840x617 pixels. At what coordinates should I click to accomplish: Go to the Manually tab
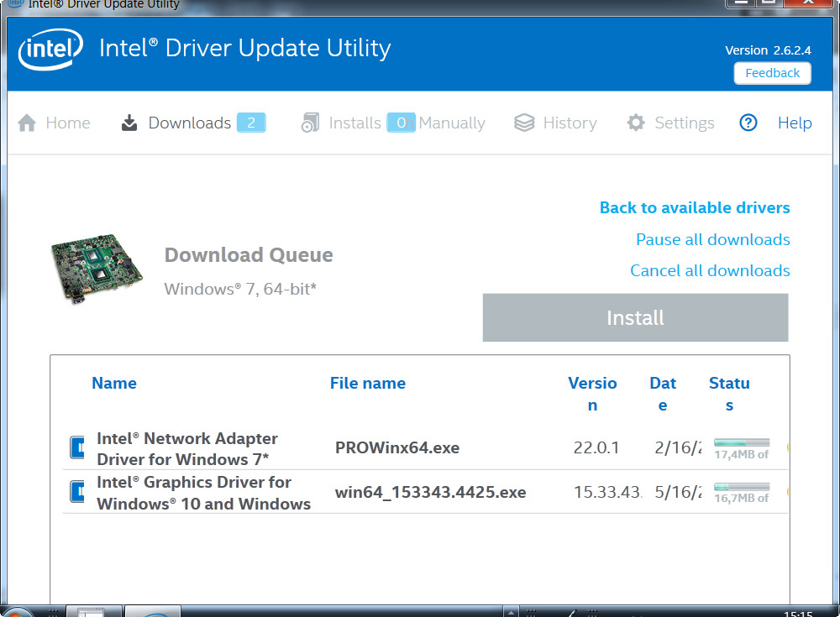tap(452, 123)
